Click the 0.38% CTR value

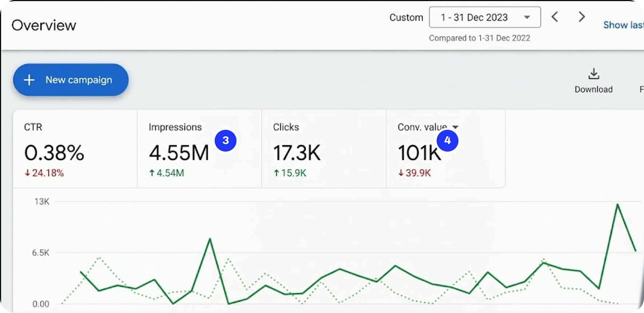pos(54,153)
